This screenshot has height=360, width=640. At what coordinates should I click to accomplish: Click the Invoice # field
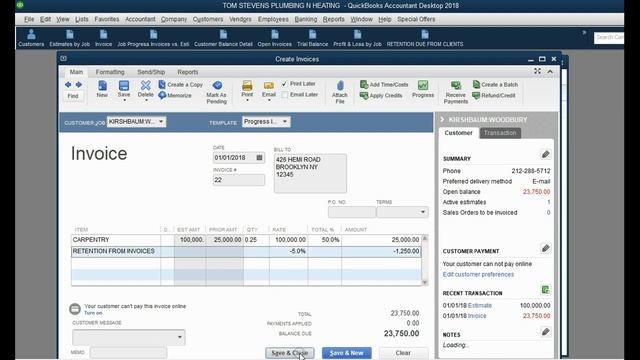239,180
